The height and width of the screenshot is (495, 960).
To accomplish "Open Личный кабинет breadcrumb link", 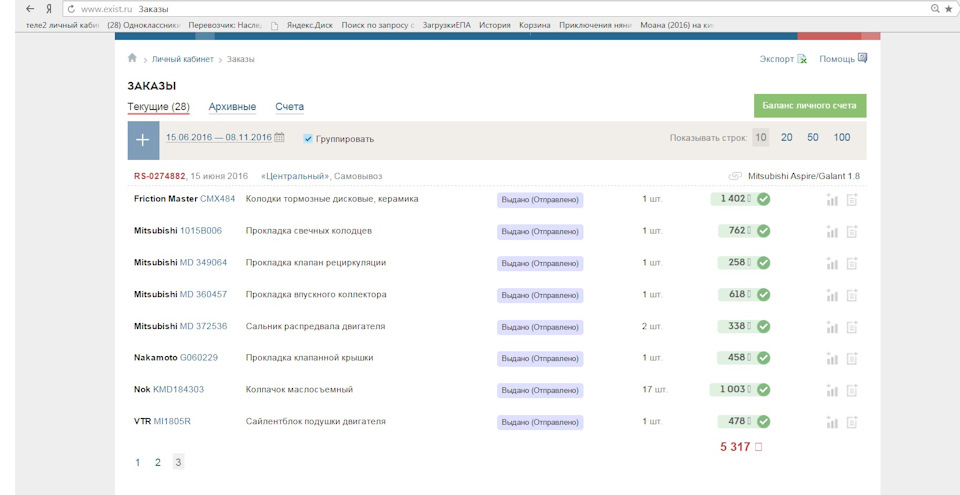I will pyautogui.click(x=182, y=59).
